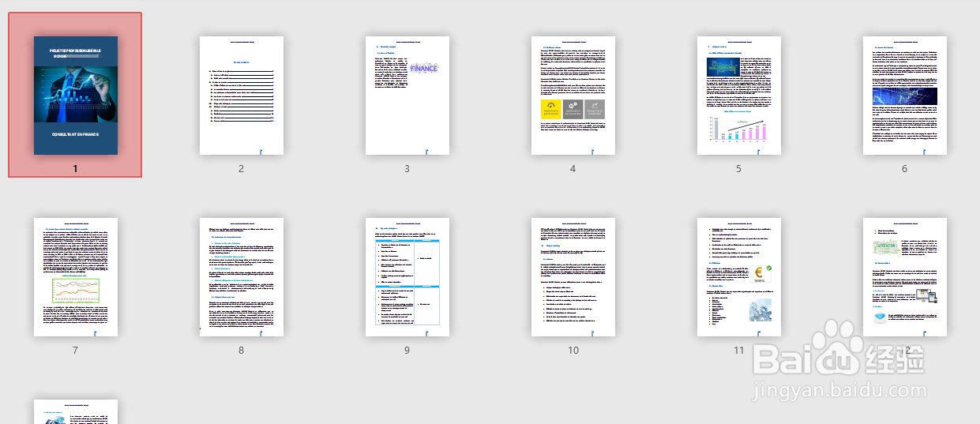Select page 12 thumbnail with device images
This screenshot has height=424, width=980.
pyautogui.click(x=904, y=277)
